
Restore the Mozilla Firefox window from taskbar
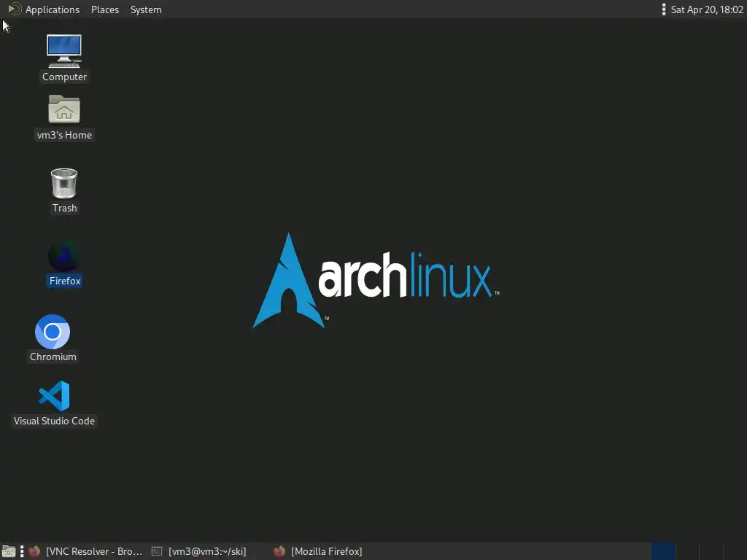pos(318,551)
